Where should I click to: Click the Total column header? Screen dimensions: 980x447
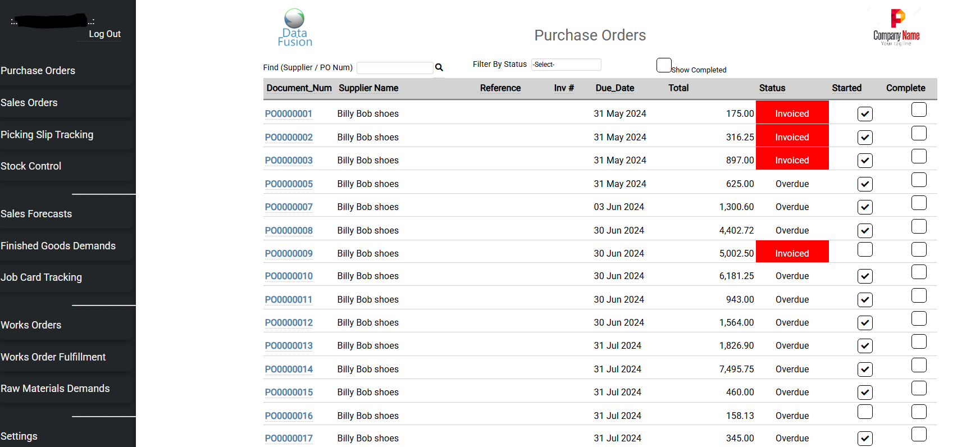pyautogui.click(x=678, y=88)
